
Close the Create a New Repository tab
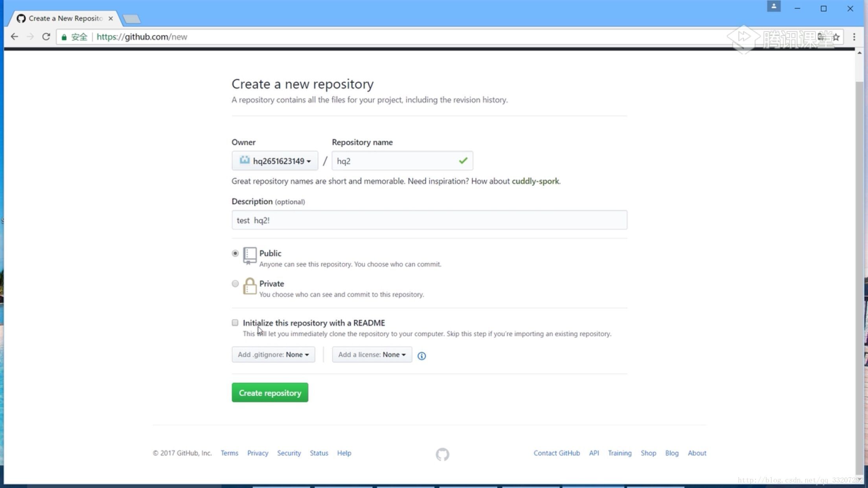point(111,18)
